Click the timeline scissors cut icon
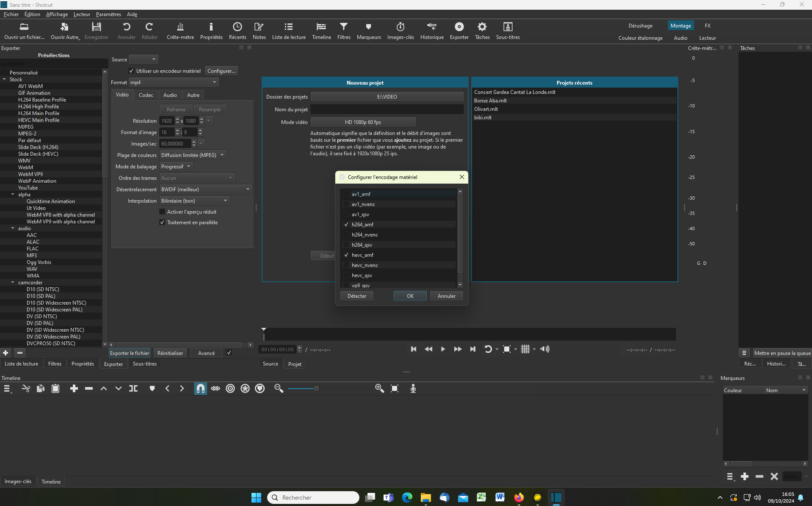The image size is (812, 506). (x=26, y=388)
